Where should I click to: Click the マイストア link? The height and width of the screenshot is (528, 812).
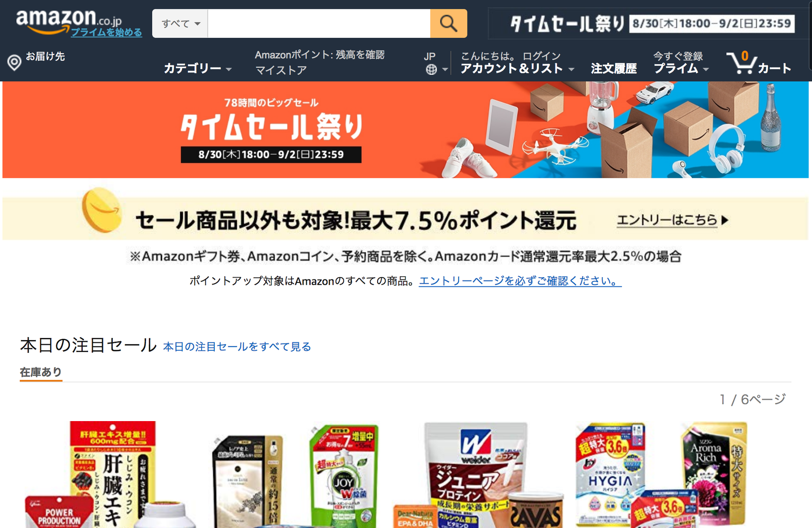[281, 70]
